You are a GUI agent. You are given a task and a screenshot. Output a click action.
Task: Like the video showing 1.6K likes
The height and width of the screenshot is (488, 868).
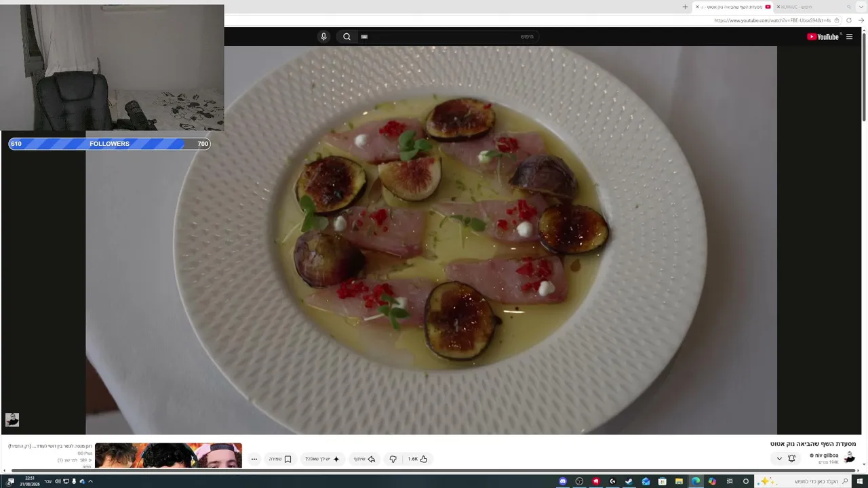418,459
